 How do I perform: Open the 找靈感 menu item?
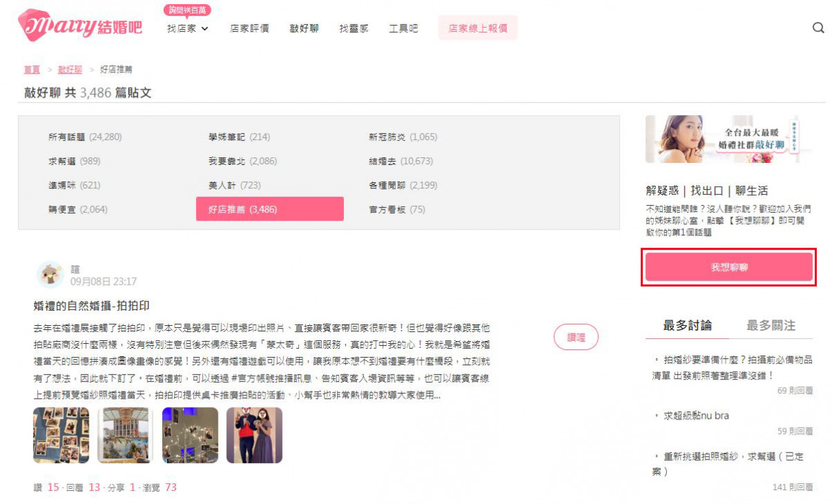point(354,28)
